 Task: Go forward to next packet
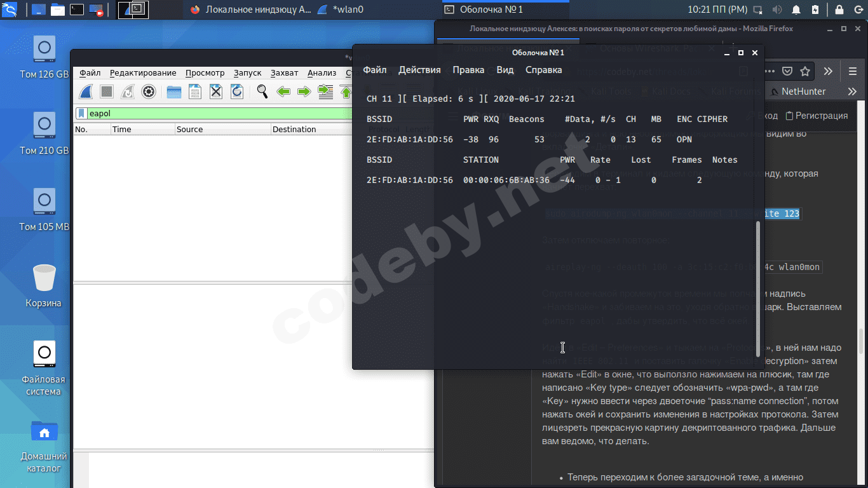(x=304, y=91)
